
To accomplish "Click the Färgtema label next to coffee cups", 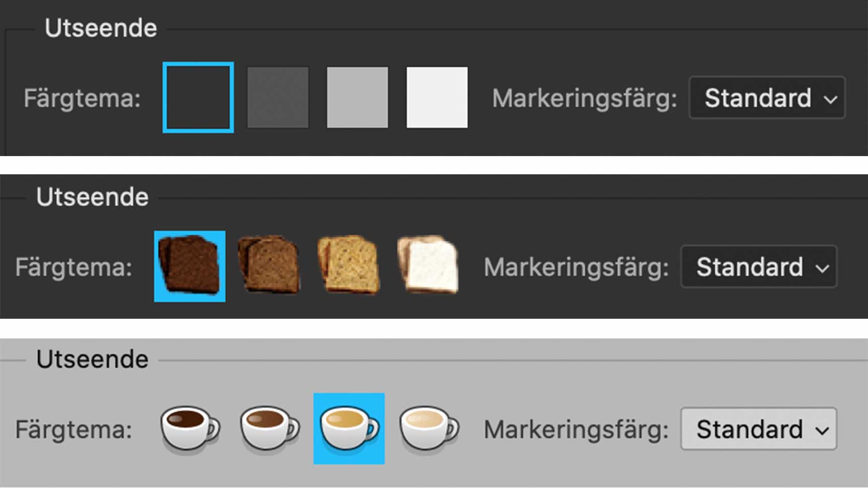I will pyautogui.click(x=73, y=430).
